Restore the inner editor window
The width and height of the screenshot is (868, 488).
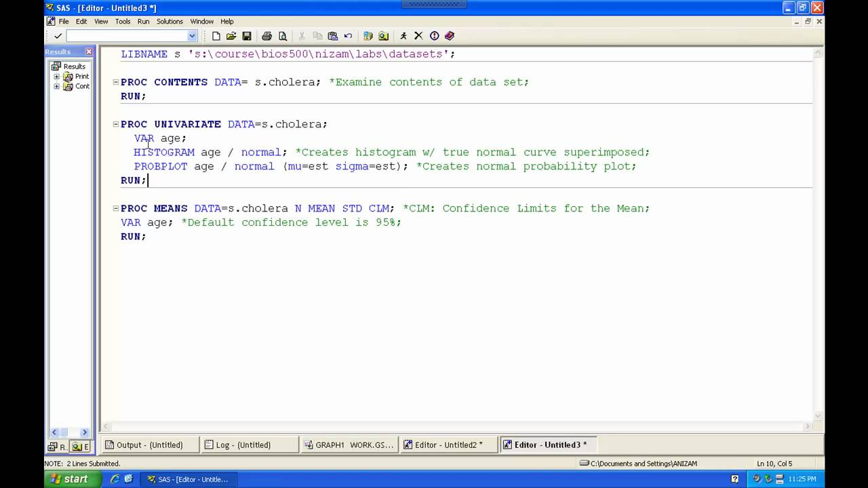tap(808, 21)
